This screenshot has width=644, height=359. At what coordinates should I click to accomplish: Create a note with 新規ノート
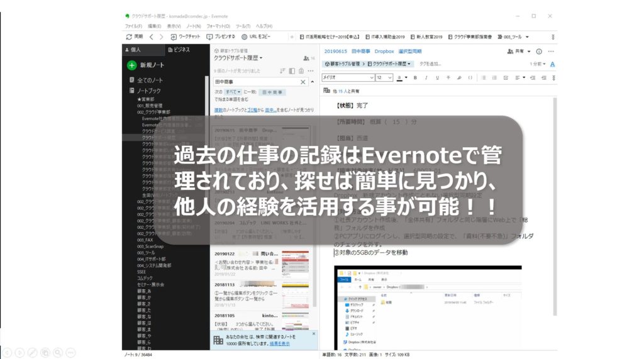point(146,65)
